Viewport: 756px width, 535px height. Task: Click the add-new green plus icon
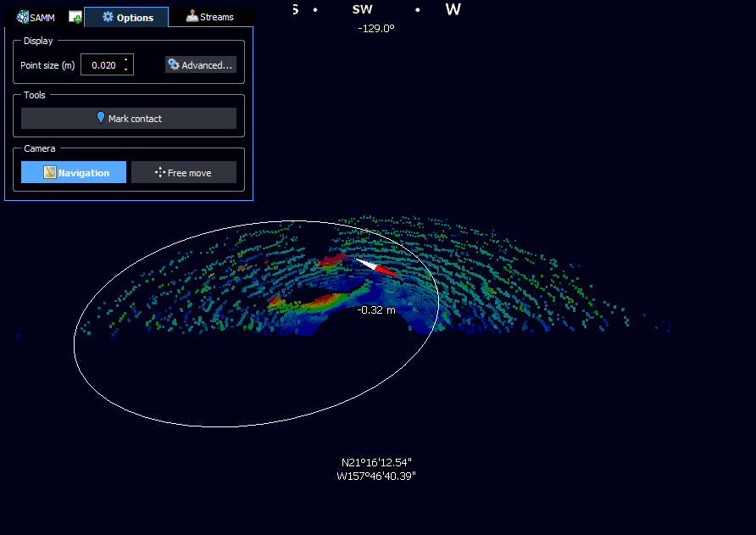point(75,17)
